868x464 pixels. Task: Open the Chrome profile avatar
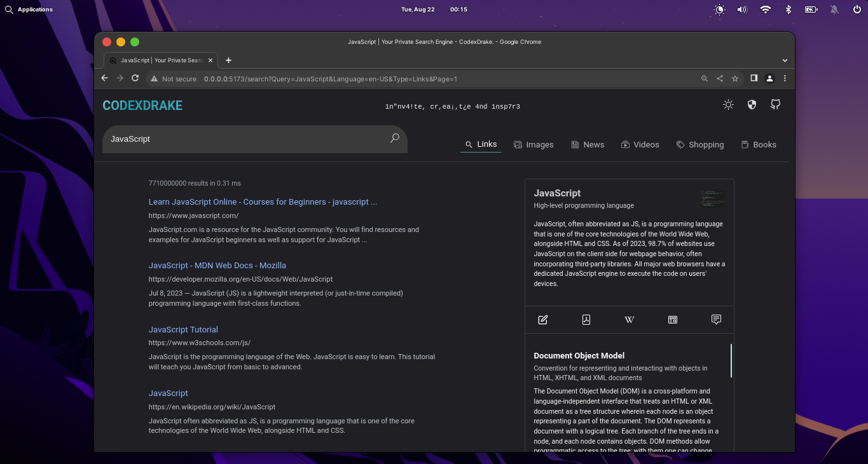click(x=769, y=79)
